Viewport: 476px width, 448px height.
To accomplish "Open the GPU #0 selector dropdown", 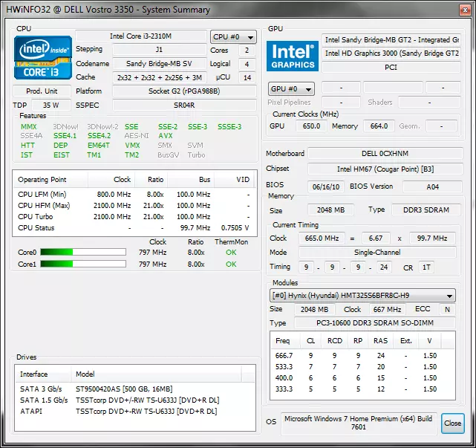I will (290, 88).
